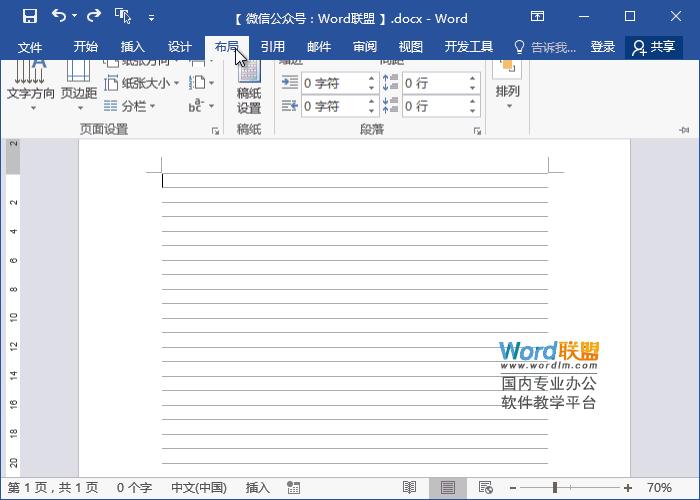The image size is (700, 500).
Task: Switch to the 开始 tab
Action: click(x=86, y=47)
